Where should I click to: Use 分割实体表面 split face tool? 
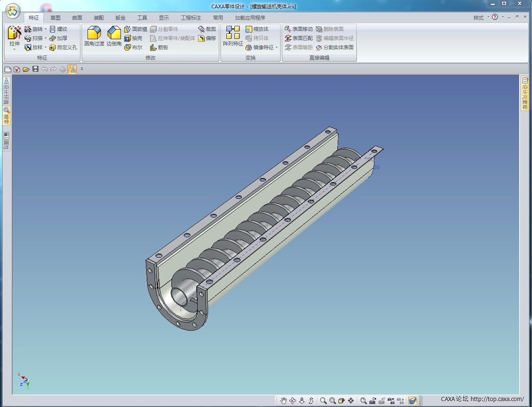(x=335, y=48)
